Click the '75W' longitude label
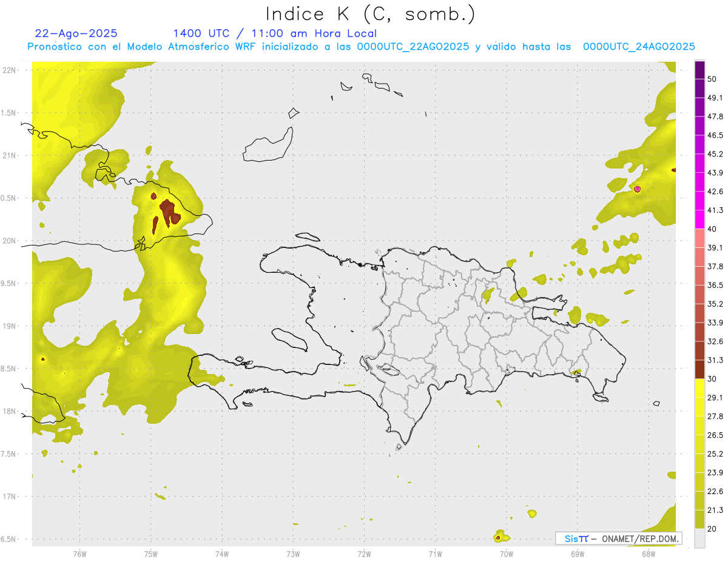The width and height of the screenshot is (728, 562). click(151, 554)
